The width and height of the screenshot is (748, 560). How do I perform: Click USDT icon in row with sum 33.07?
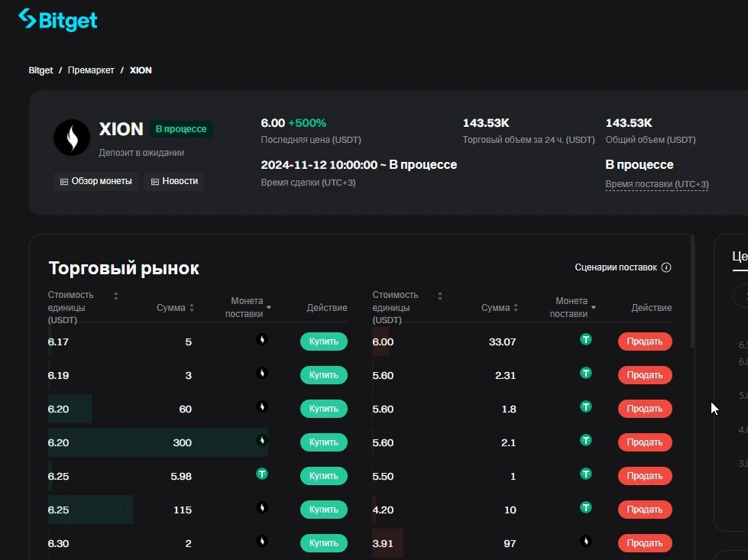point(586,340)
